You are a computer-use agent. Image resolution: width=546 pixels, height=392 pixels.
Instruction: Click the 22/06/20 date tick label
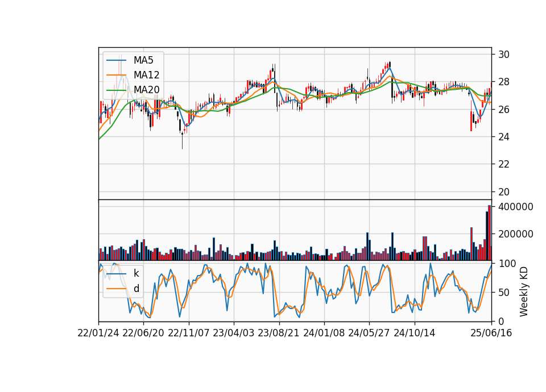point(143,333)
